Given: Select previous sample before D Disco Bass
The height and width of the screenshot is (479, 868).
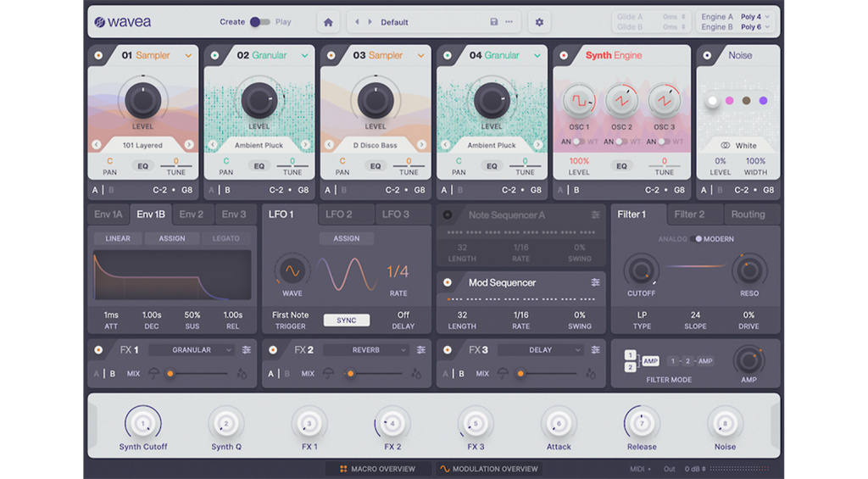Looking at the screenshot, I should click(x=330, y=145).
